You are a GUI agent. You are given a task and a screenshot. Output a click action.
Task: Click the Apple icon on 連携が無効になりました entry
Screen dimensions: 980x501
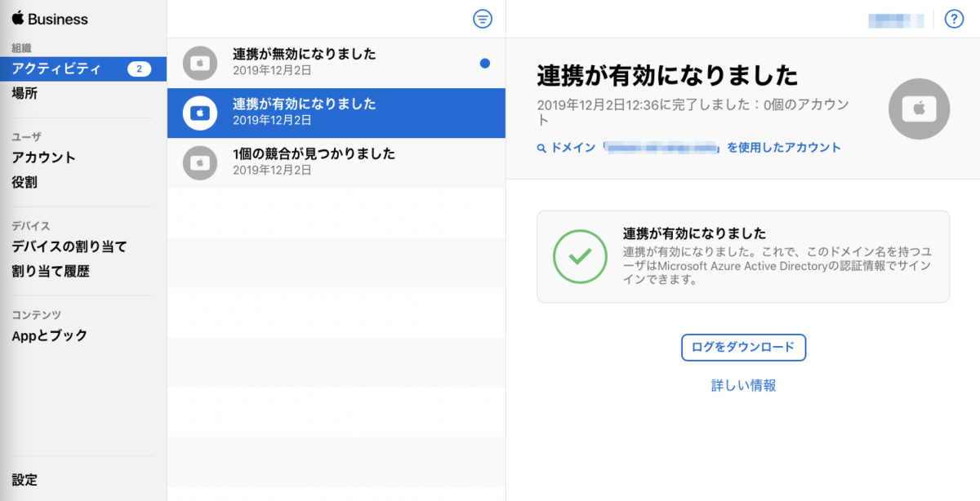click(x=200, y=62)
